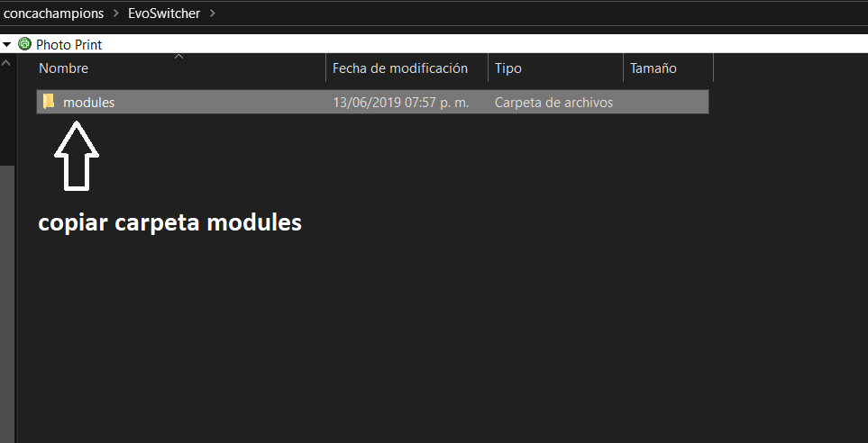Sort by the Nombre column header
Screen dimensions: 868x443
coord(63,68)
